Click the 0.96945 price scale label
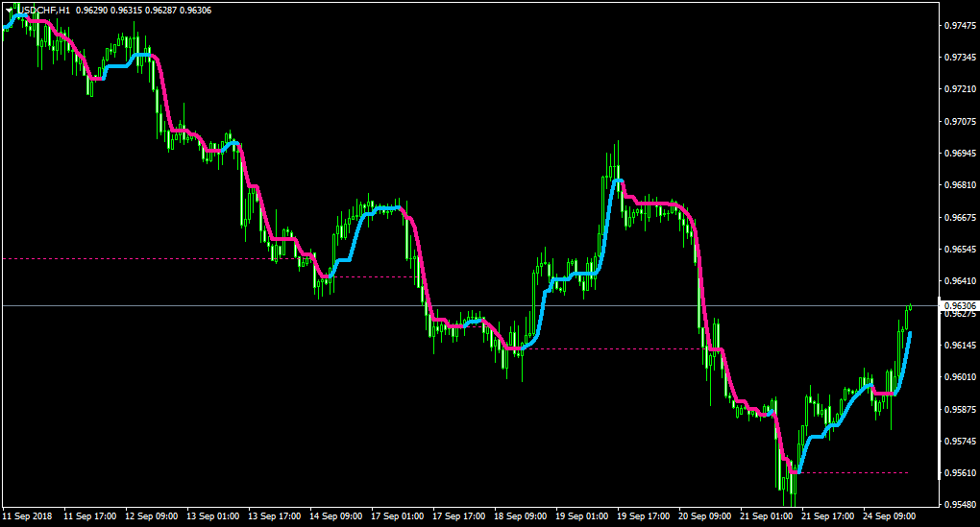The height and width of the screenshot is (527, 980). pos(960,153)
